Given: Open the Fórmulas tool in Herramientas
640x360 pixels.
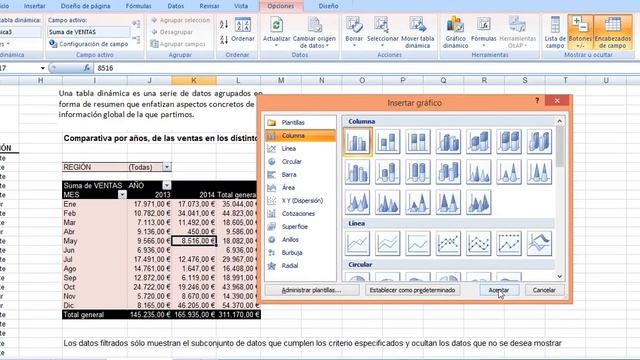Looking at the screenshot, I should coord(483,32).
